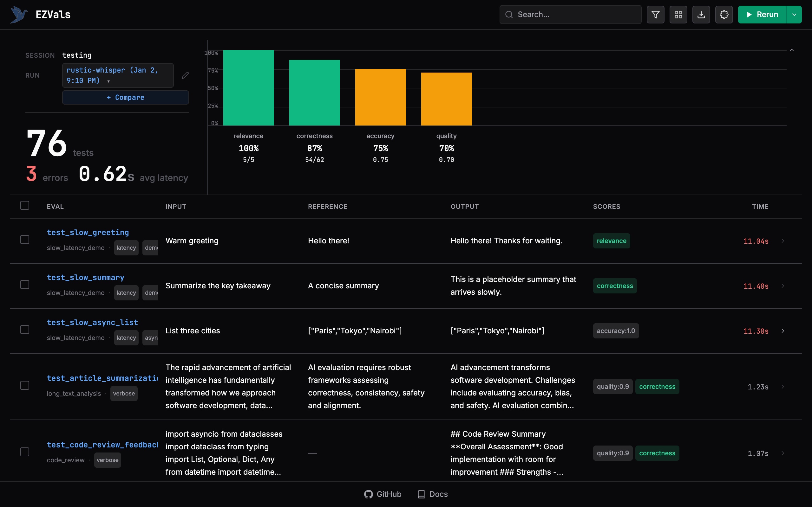Viewport: 812px width, 507px height.
Task: Click inside the Search input field
Action: 570,15
